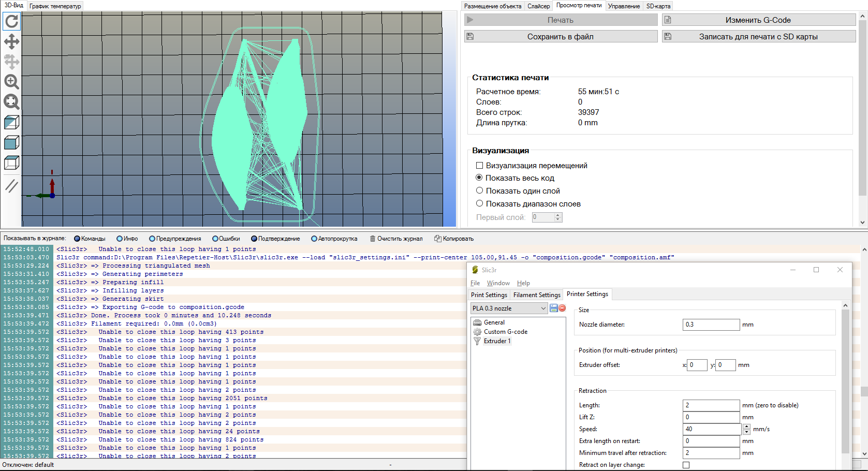868x471 pixels.
Task: Click the trash icon to clear log
Action: pyautogui.click(x=372, y=239)
